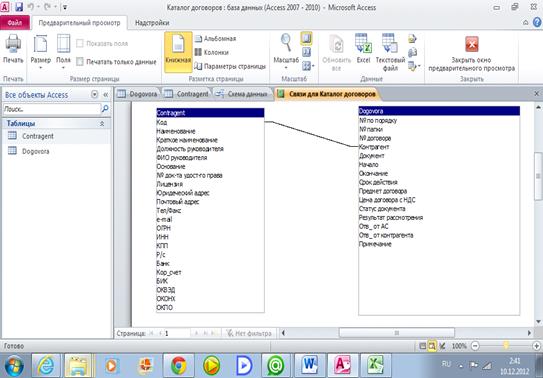
Task: Click the page number box showing 1
Action: pyautogui.click(x=176, y=333)
